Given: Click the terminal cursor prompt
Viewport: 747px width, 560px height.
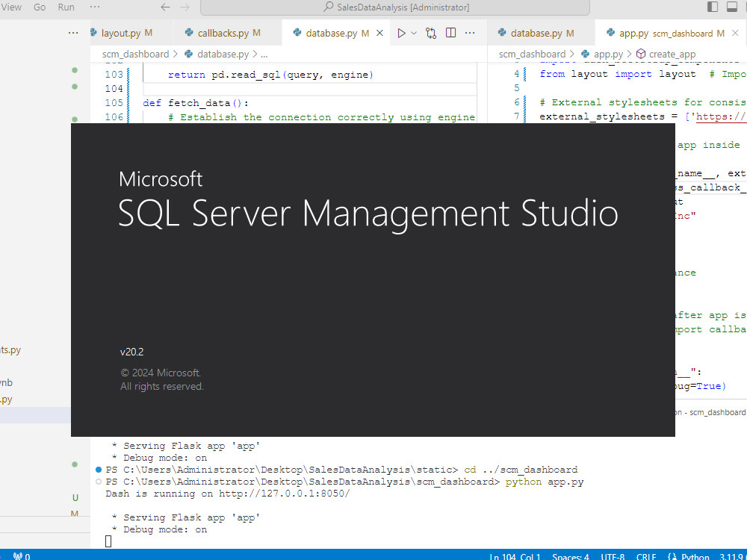Looking at the screenshot, I should coord(108,541).
